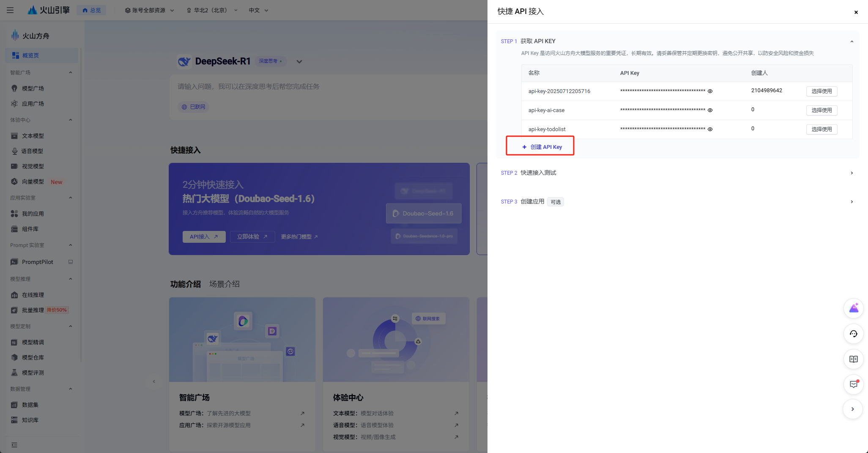Open 语音模型 in sidebar
Image resolution: width=868 pixels, height=453 pixels.
click(32, 151)
